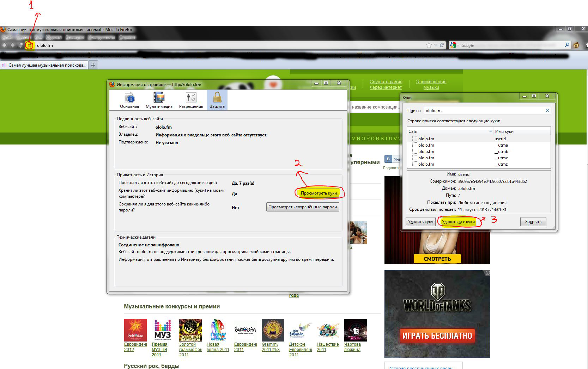Select the userid cookie row
The image size is (588, 369).
(x=479, y=139)
